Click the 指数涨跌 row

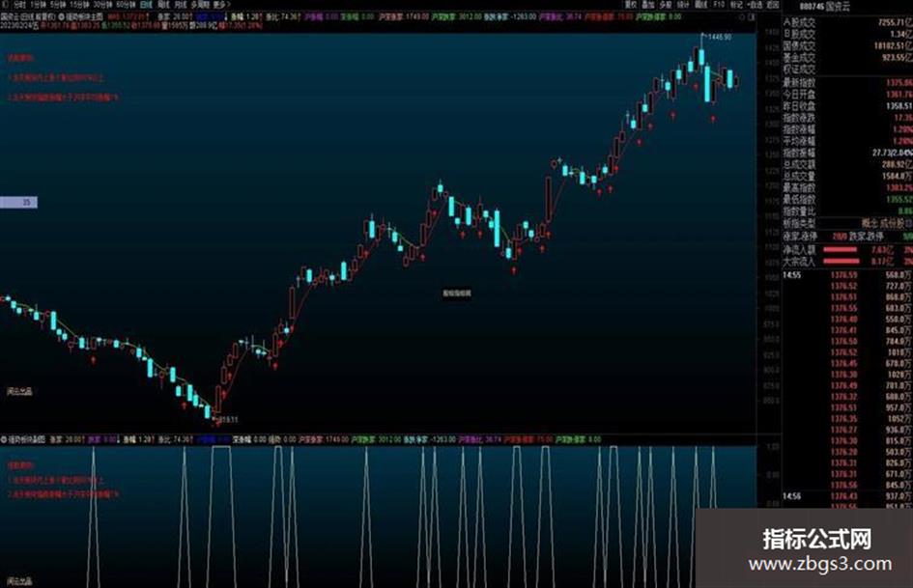click(x=848, y=118)
